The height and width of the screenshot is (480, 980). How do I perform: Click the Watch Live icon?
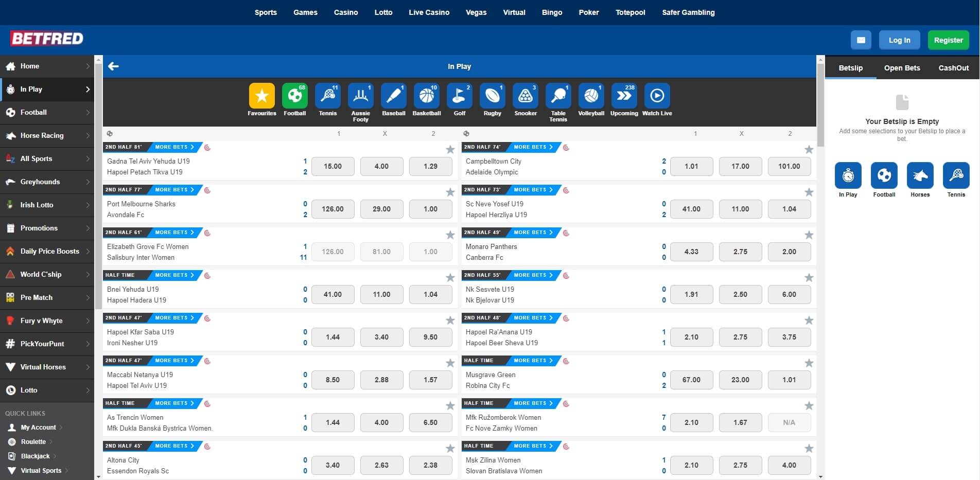pyautogui.click(x=657, y=96)
